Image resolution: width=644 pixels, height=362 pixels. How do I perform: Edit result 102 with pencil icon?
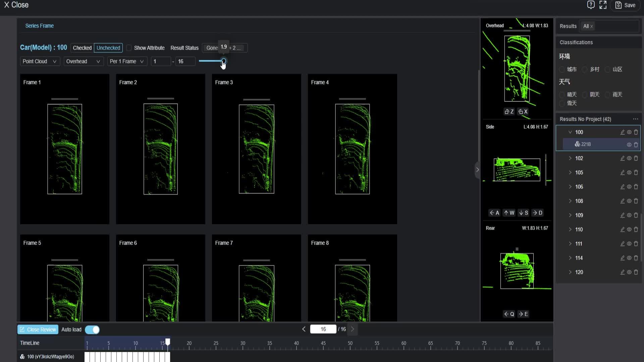coord(622,158)
